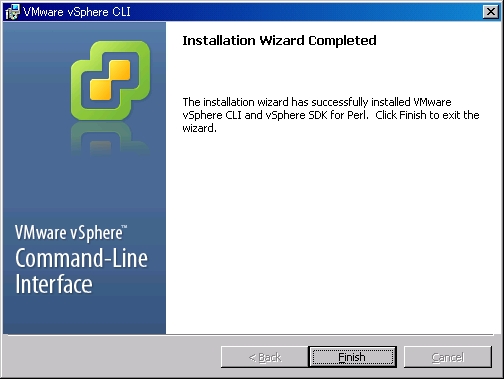Click the successful installation message text

(x=331, y=115)
